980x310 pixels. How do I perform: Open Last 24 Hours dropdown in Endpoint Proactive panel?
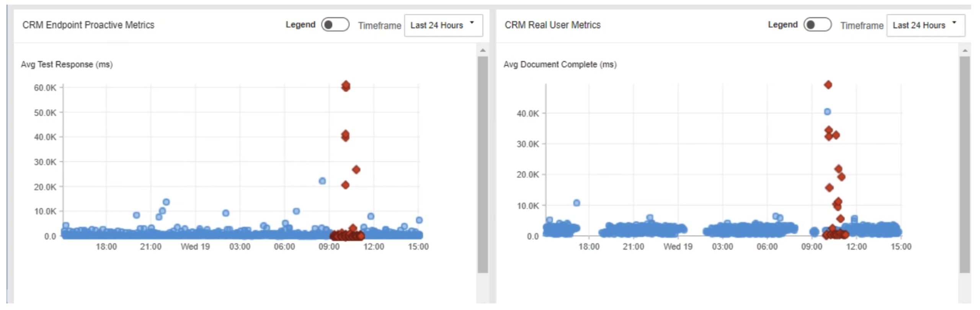click(443, 25)
